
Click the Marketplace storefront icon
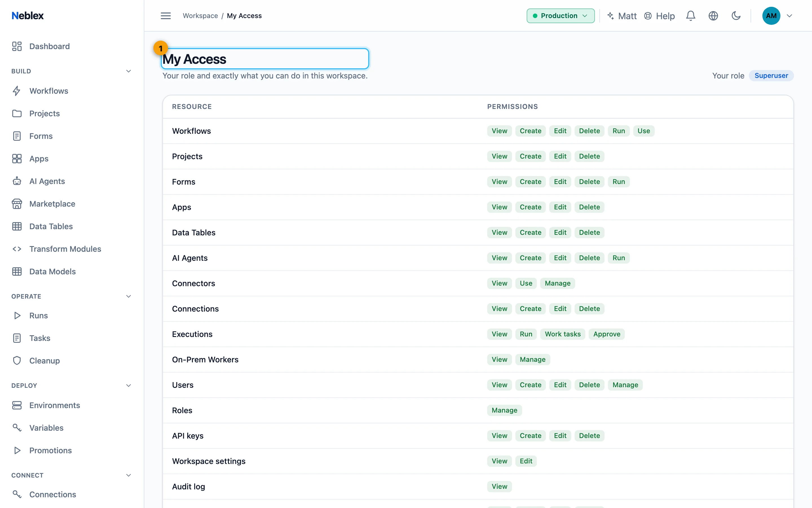point(17,203)
